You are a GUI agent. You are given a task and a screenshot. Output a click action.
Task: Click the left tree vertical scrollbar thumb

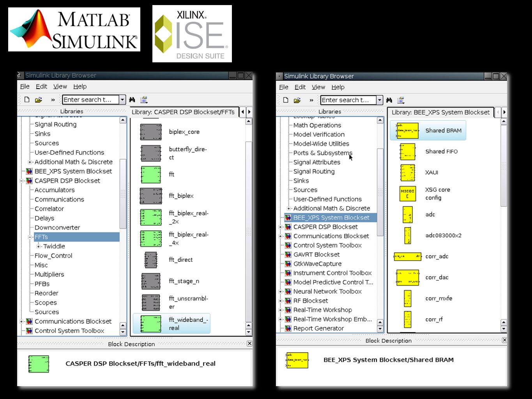pyautogui.click(x=123, y=194)
